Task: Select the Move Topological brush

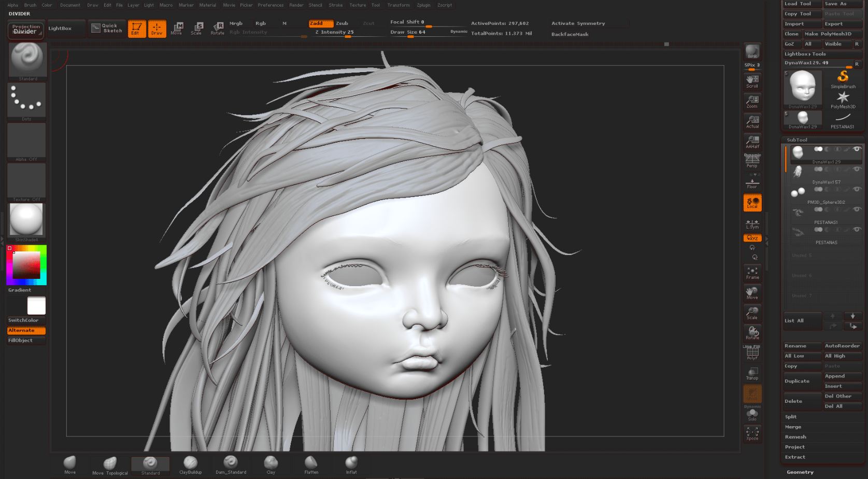Action: pyautogui.click(x=110, y=466)
